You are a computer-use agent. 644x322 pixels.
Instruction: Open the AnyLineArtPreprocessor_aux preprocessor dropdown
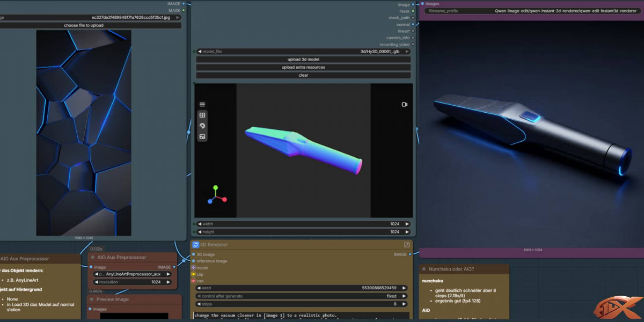click(x=133, y=274)
